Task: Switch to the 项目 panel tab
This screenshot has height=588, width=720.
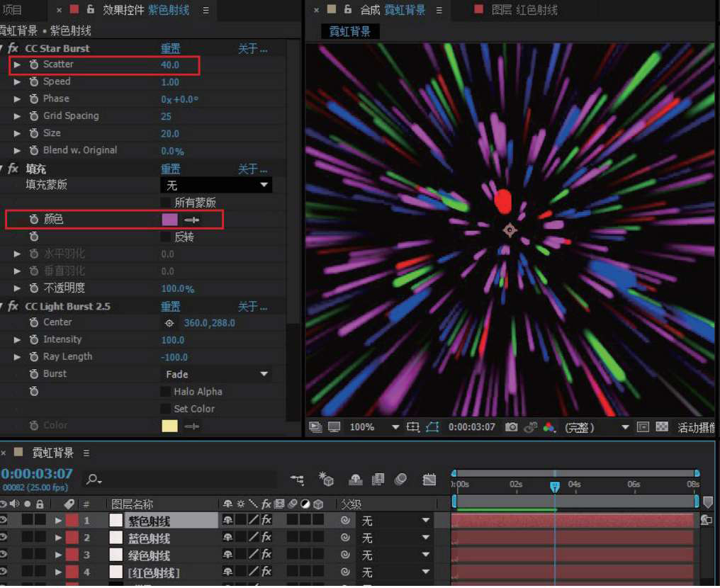Action: coord(13,10)
